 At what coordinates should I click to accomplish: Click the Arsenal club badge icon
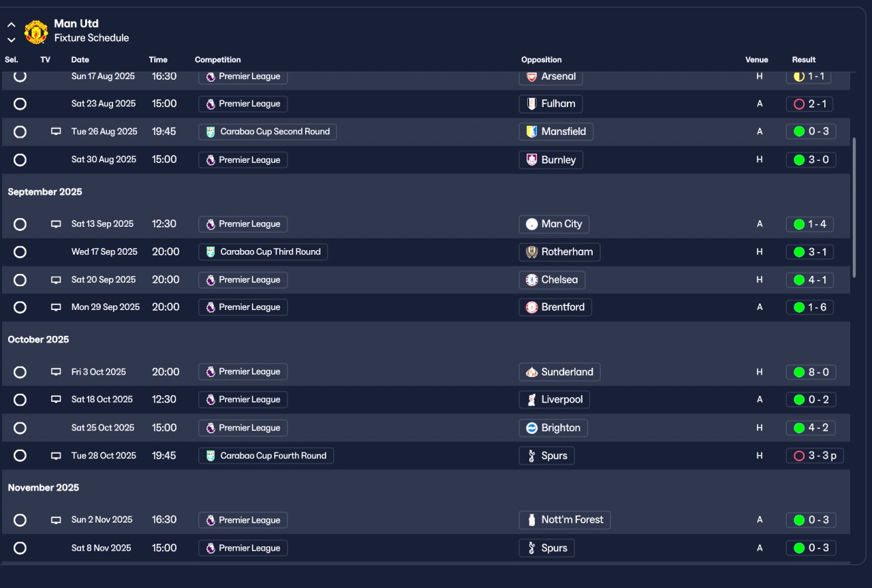[x=531, y=76]
